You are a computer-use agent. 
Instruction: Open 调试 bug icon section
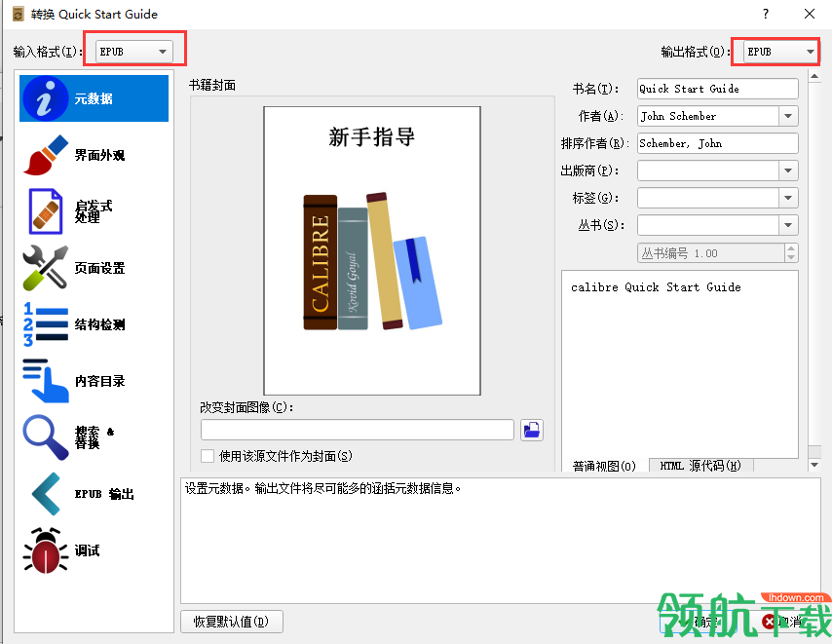click(x=46, y=550)
